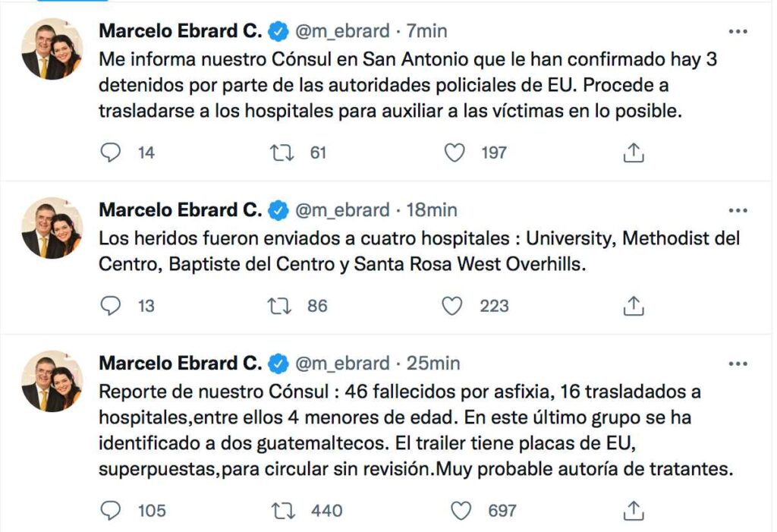Image resolution: width=777 pixels, height=532 pixels.
Task: Share the 25min tweet about the trailer
Action: point(634,510)
